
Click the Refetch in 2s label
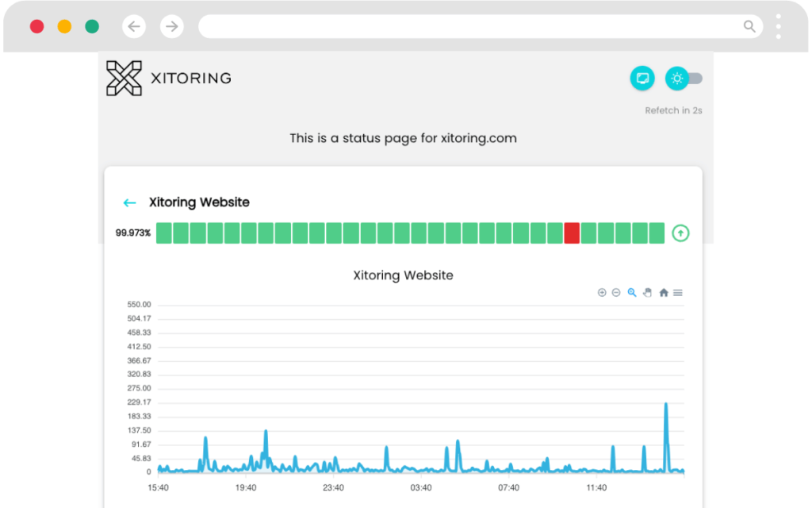tap(673, 110)
